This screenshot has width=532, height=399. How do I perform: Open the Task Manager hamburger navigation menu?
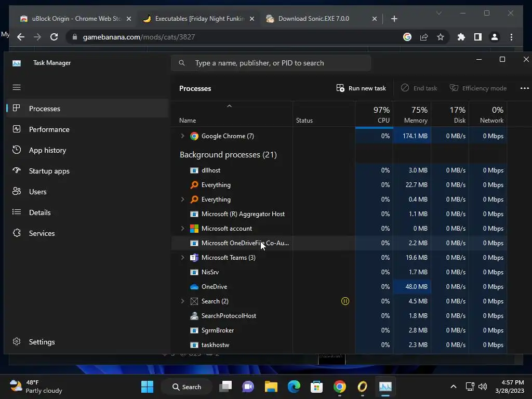click(x=17, y=87)
